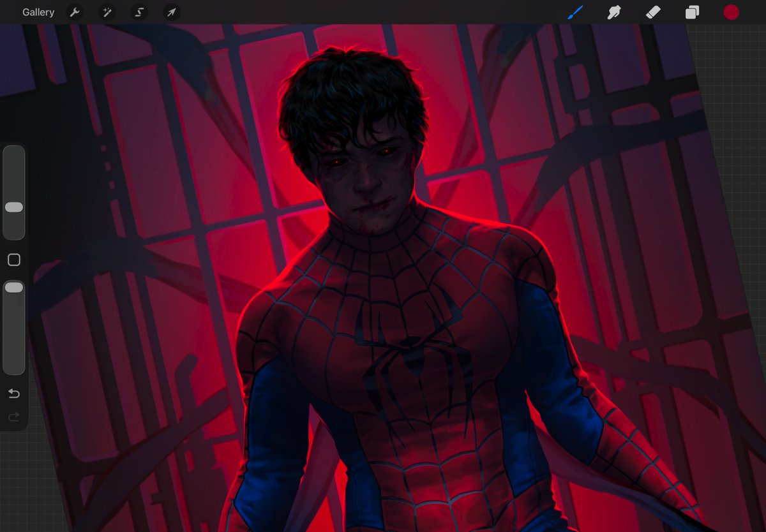Screen dimensions: 766x532
Task: Redo the last undone action
Action: pyautogui.click(x=14, y=417)
